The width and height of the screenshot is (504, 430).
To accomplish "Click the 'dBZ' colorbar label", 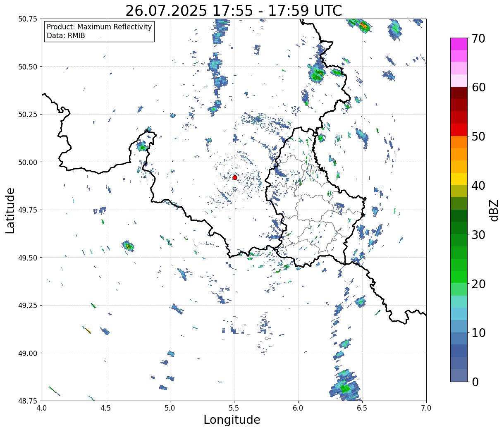I will tap(494, 210).
